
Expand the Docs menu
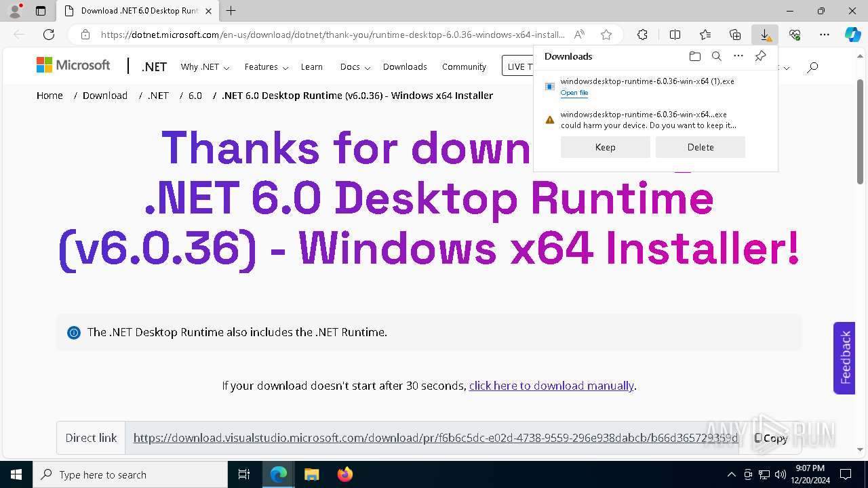click(355, 67)
